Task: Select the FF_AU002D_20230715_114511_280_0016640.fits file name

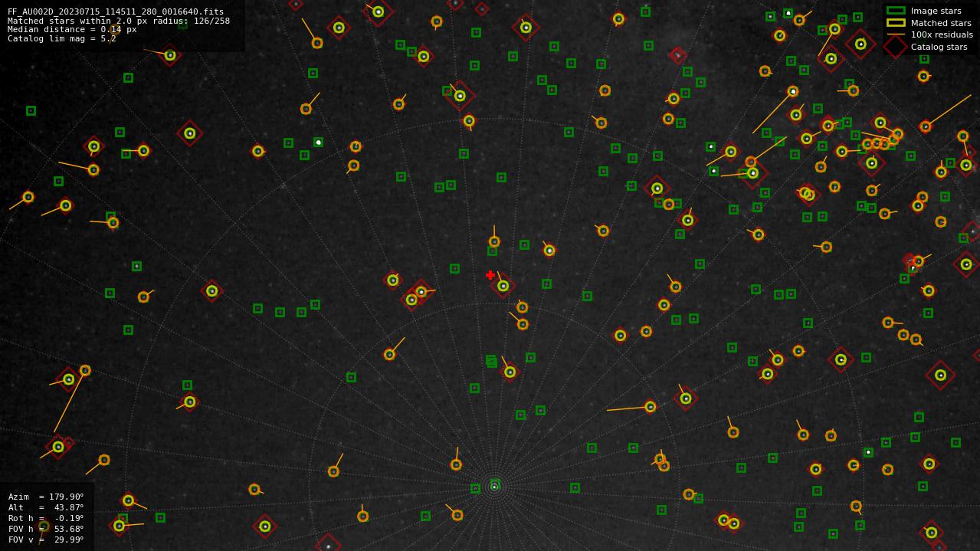Action: pyautogui.click(x=116, y=12)
